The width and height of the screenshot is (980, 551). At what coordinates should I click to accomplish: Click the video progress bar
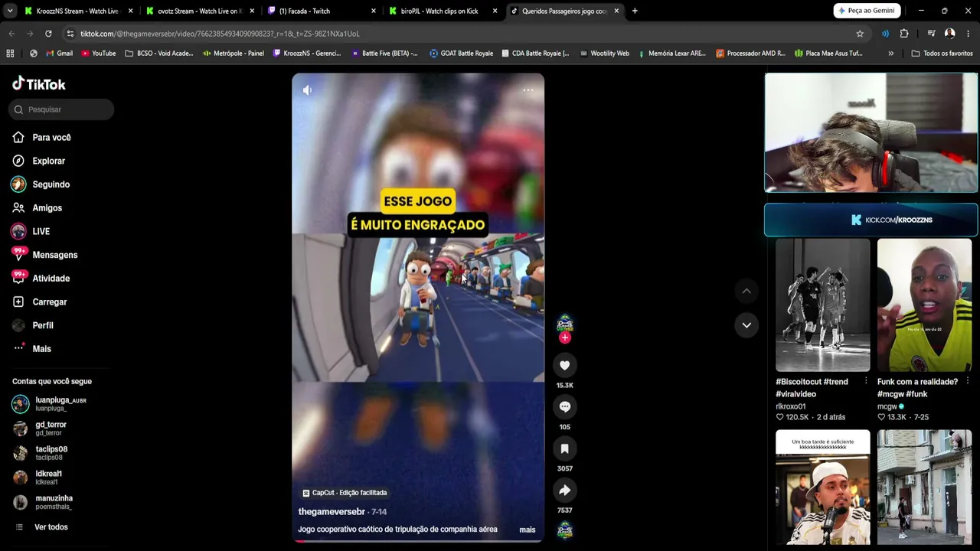(x=418, y=541)
